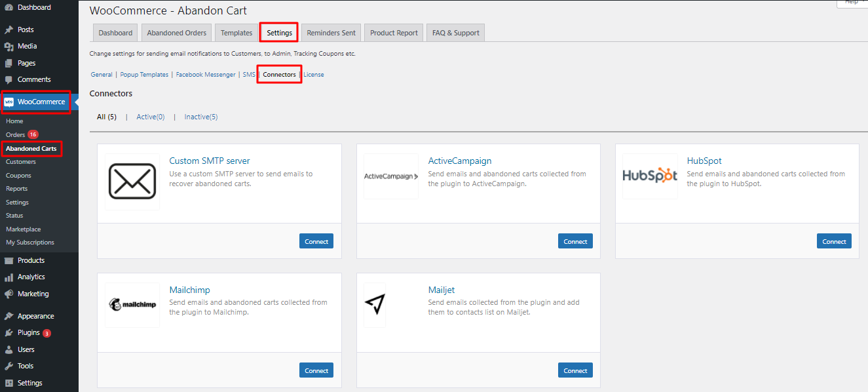Open the Reminders Sent tab
The width and height of the screenshot is (868, 392).
pyautogui.click(x=331, y=33)
